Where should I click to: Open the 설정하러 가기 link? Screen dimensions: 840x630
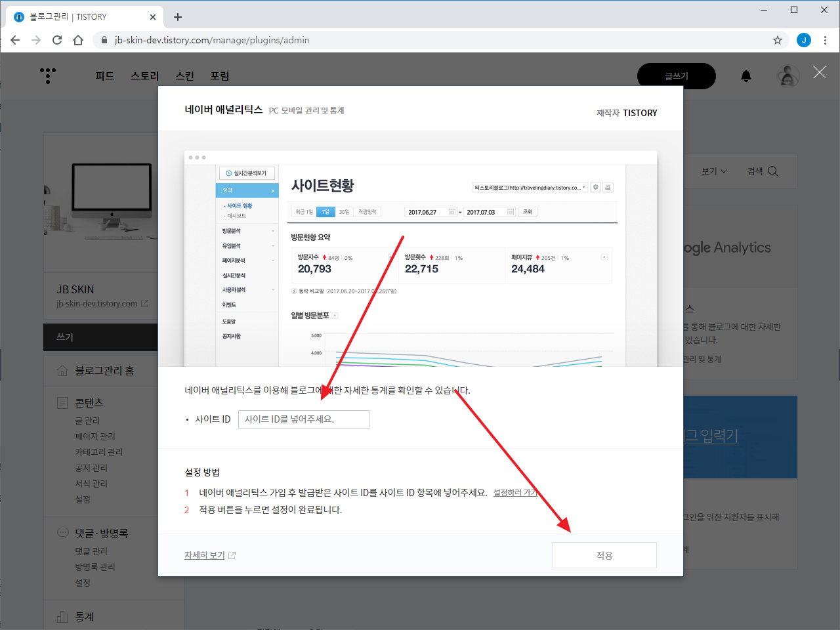coord(515,493)
